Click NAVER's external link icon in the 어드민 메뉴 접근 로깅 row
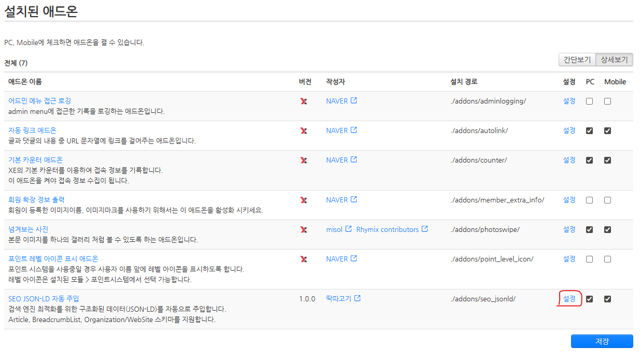This screenshot has height=364, width=641. (x=354, y=100)
